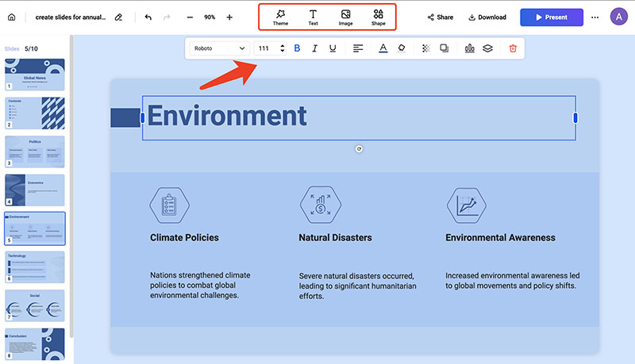
Task: Open text alignment options
Action: [358, 48]
